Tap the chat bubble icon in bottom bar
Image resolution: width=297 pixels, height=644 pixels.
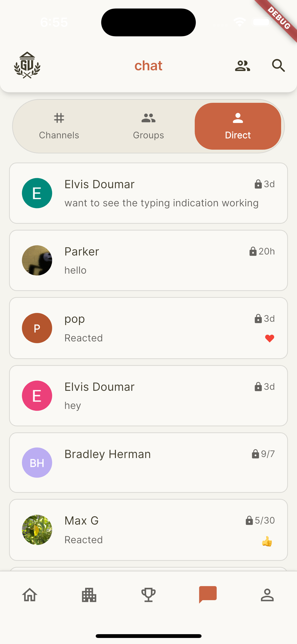tap(208, 594)
